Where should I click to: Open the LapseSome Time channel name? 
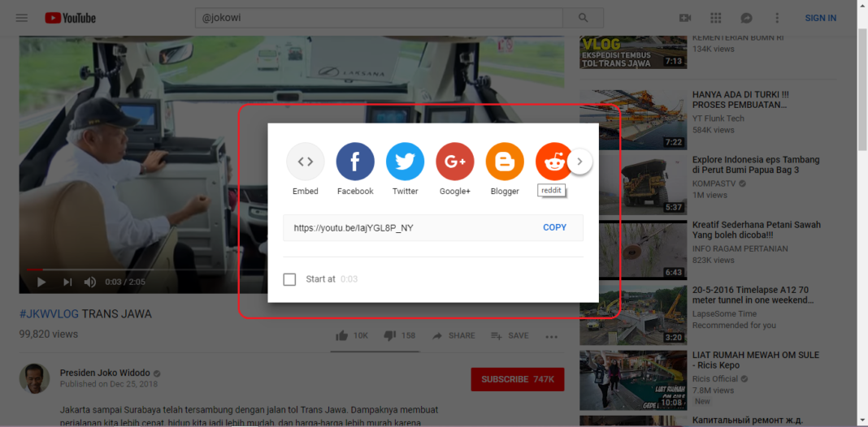(x=724, y=313)
